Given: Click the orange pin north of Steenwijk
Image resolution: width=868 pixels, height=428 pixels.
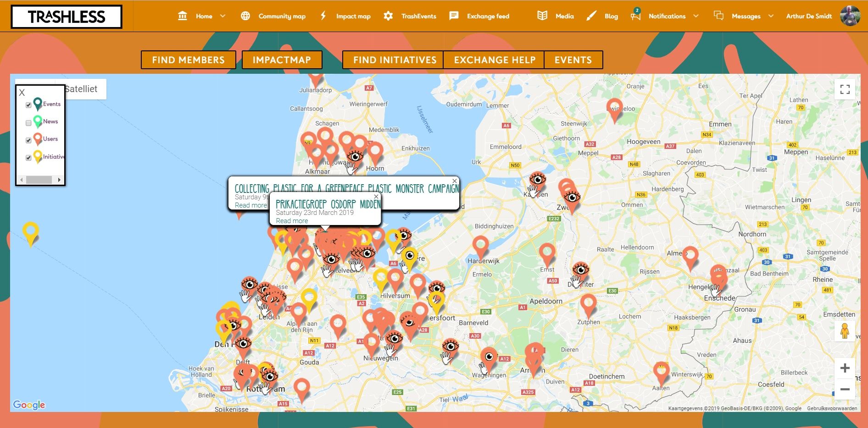Looking at the screenshot, I should pyautogui.click(x=615, y=110).
